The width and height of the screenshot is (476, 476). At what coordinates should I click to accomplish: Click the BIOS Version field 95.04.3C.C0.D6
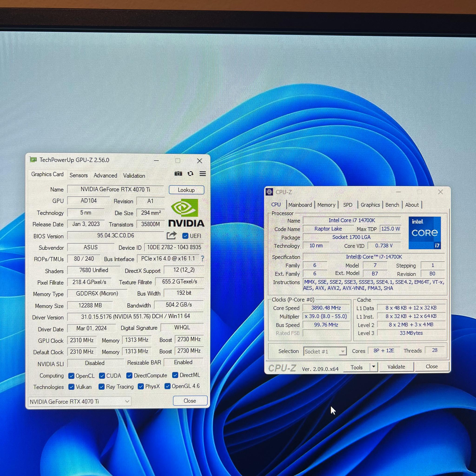pyautogui.click(x=115, y=235)
